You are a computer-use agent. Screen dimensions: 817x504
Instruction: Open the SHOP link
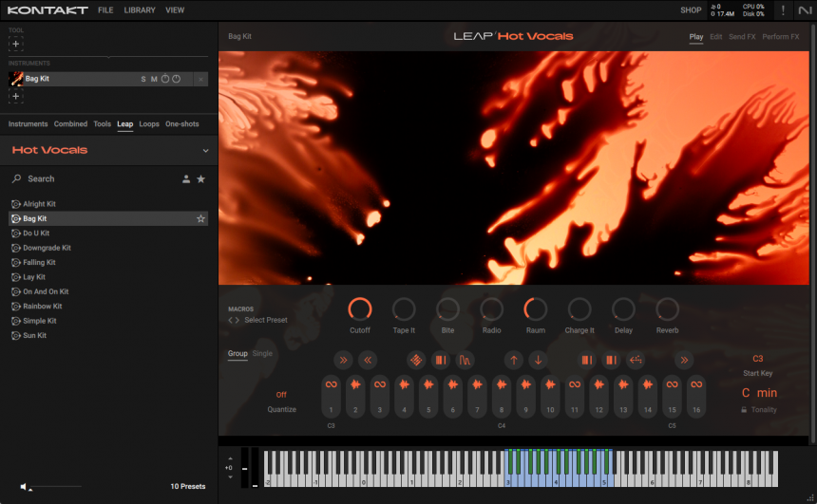(691, 9)
